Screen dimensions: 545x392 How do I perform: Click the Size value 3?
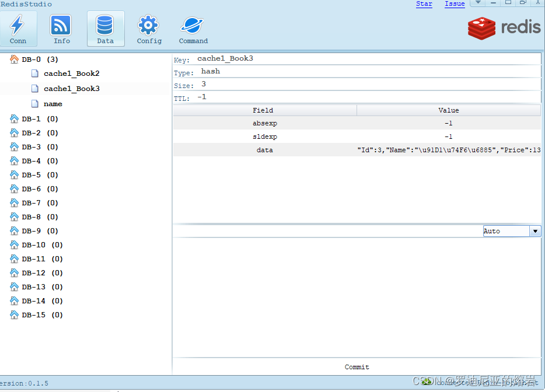(x=203, y=84)
